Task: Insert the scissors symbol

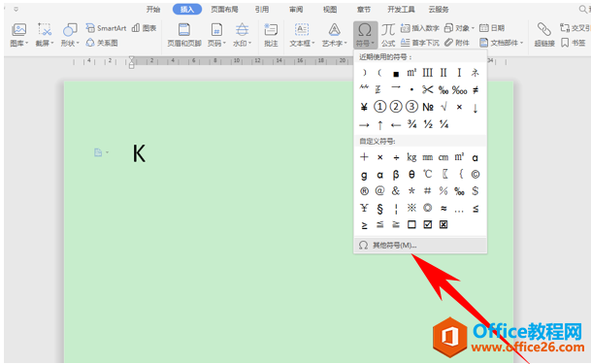Action: point(427,89)
